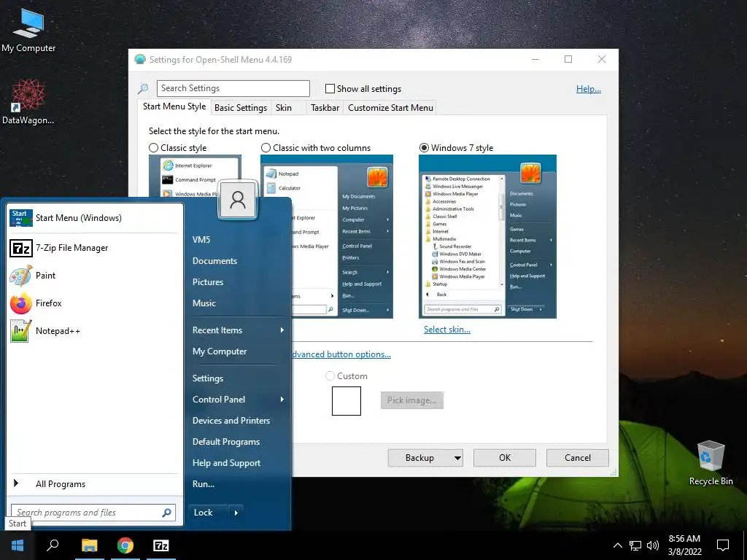Click the Lock button

point(208,513)
